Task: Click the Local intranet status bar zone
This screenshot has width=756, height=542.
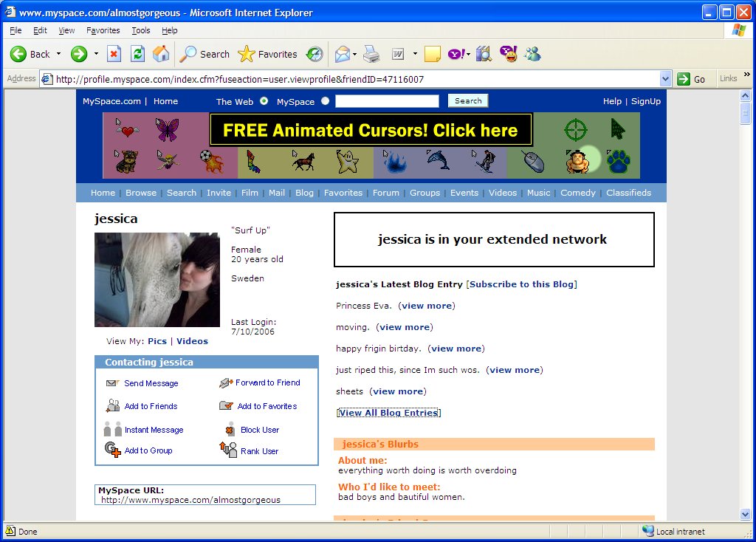Action: point(674,532)
